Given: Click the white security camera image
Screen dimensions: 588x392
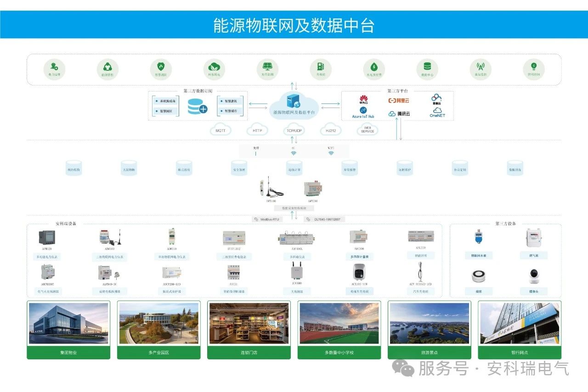Looking at the screenshot, I should click(534, 276).
